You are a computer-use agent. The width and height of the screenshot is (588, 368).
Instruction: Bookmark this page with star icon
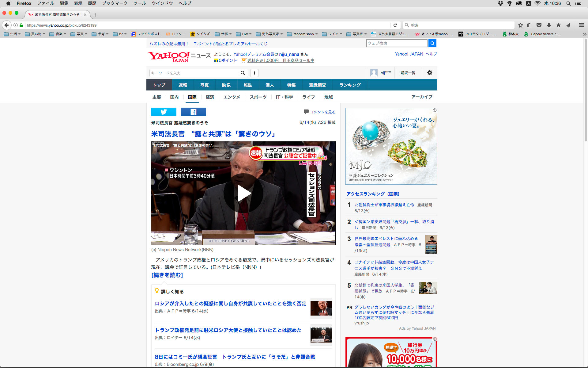pyautogui.click(x=520, y=25)
